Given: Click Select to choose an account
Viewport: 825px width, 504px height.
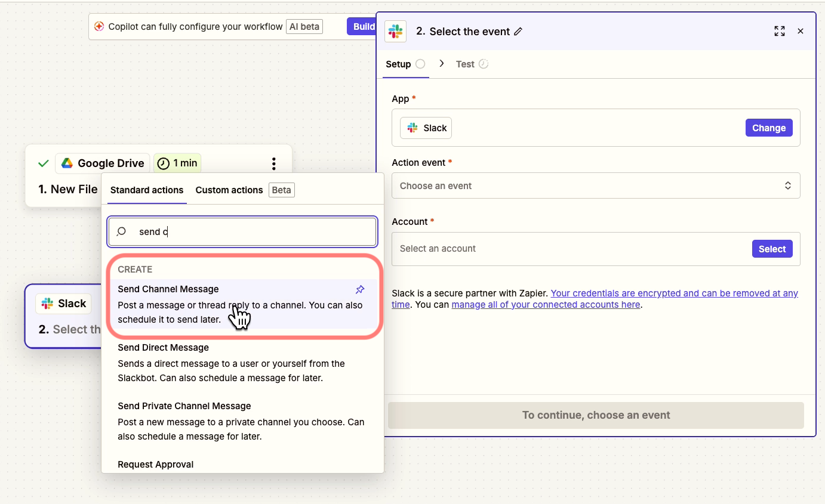Looking at the screenshot, I should tap(772, 249).
